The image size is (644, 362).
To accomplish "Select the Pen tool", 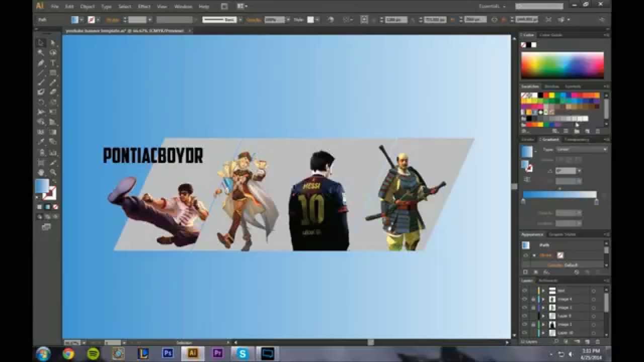I will pyautogui.click(x=41, y=63).
